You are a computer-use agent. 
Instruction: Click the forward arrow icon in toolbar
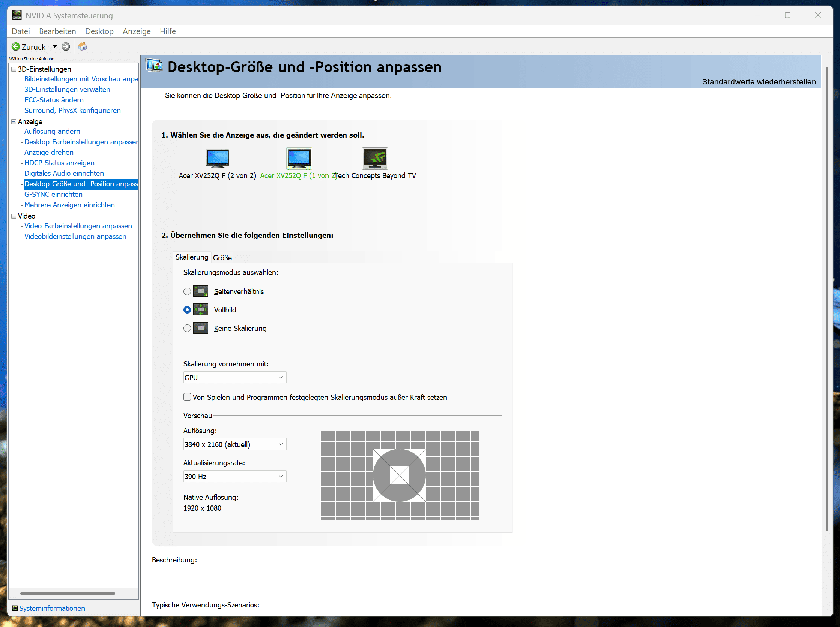(66, 46)
